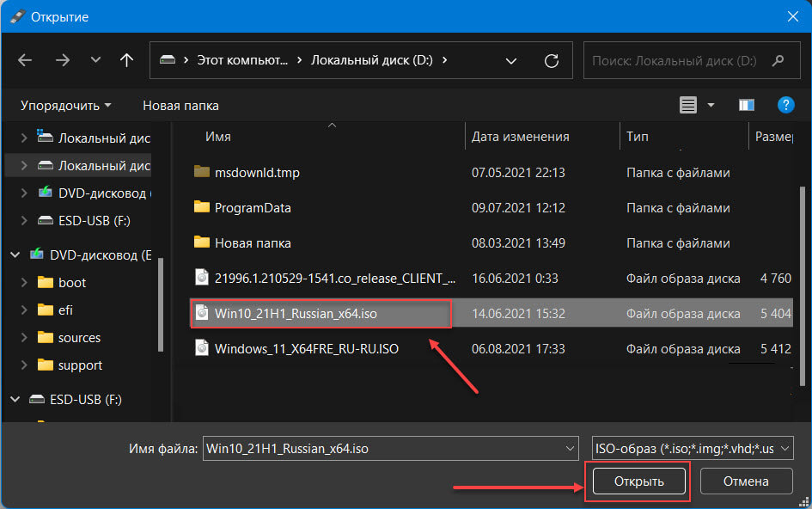812x509 pixels.
Task: Select upper 'ESD-USB (F:)' in sidebar
Action: tap(95, 221)
